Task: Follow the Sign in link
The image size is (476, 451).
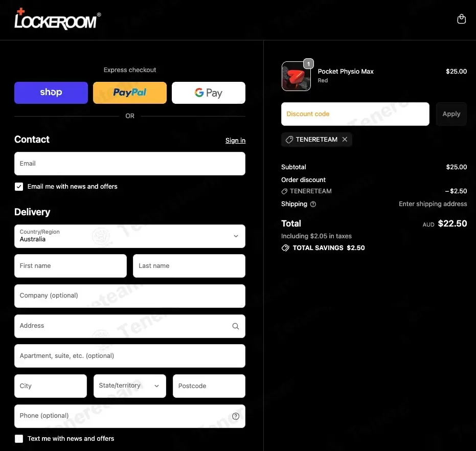Action: click(235, 140)
